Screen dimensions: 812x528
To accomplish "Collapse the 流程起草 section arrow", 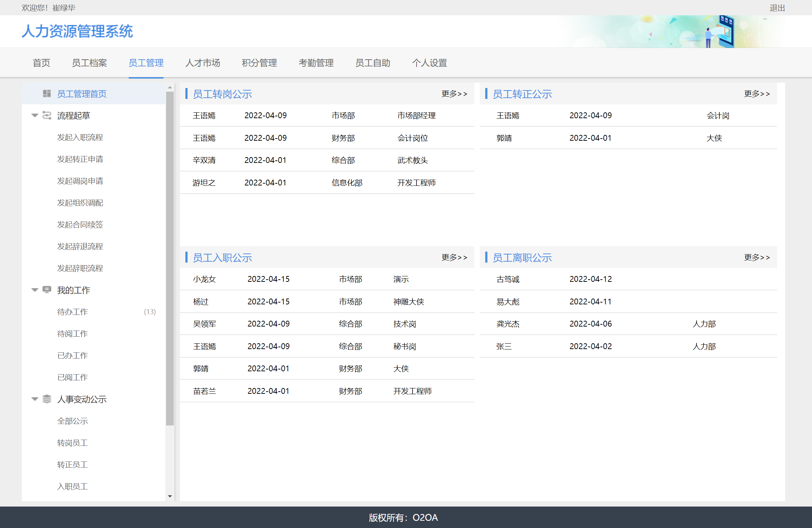I will pyautogui.click(x=35, y=115).
